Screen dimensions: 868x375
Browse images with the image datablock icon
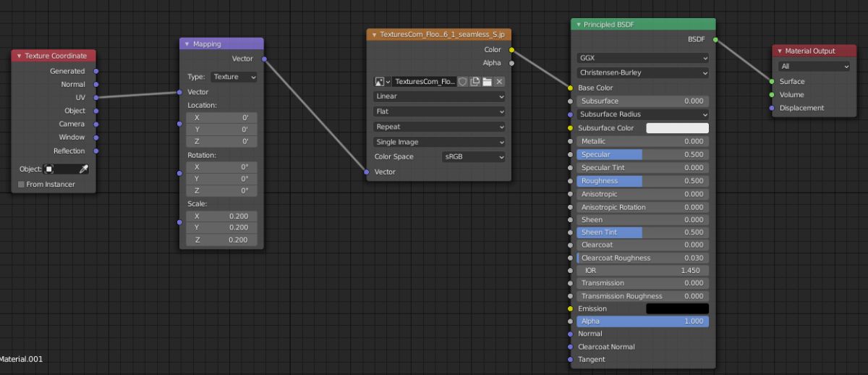tap(382, 82)
